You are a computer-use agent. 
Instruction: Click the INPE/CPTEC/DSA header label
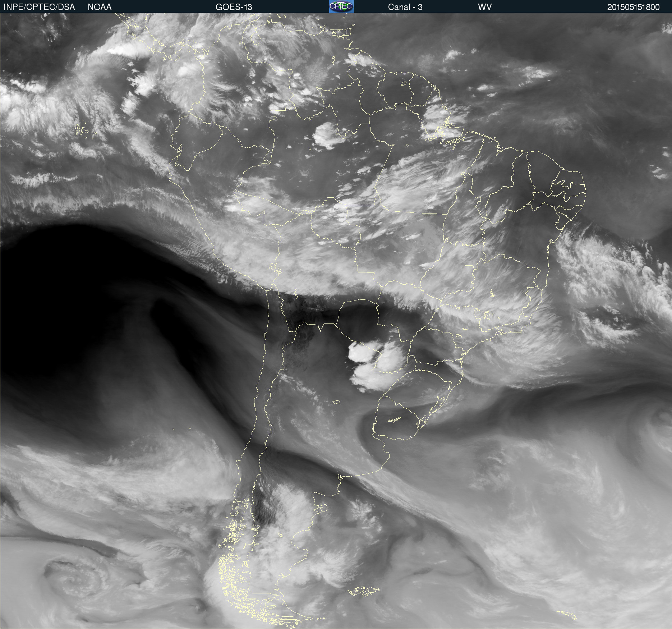click(39, 7)
